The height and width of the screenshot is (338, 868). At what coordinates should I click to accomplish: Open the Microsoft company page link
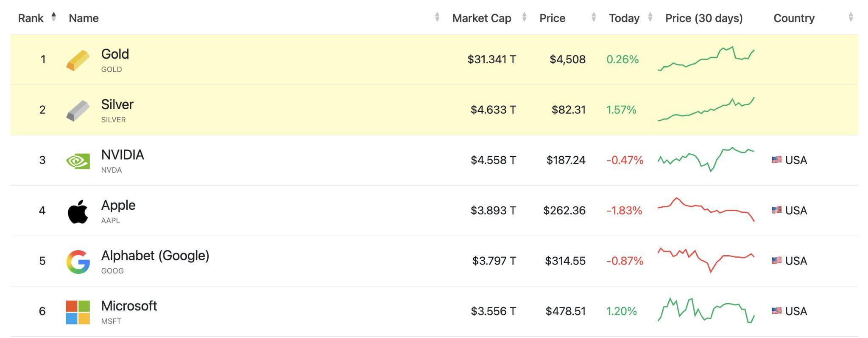point(129,306)
